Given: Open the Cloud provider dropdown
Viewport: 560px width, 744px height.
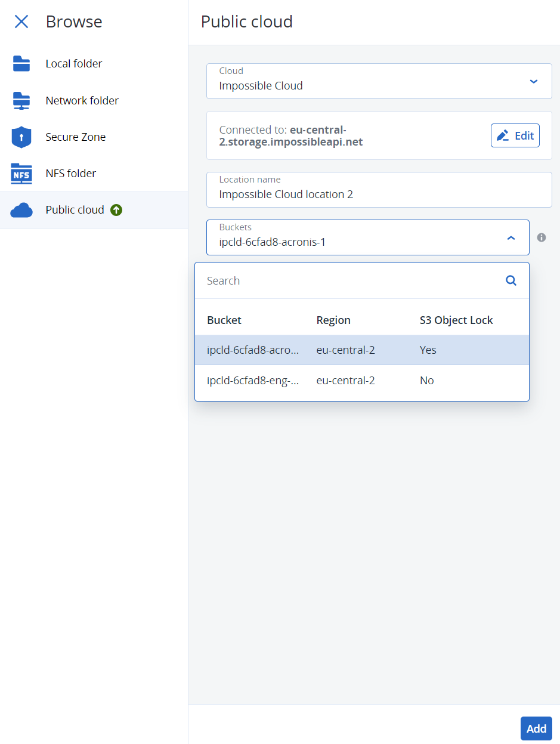Looking at the screenshot, I should 533,82.
